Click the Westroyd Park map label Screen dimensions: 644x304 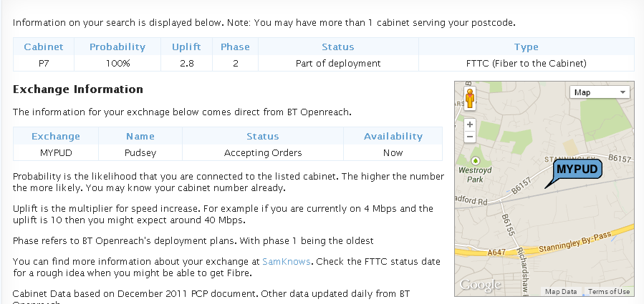pyautogui.click(x=475, y=175)
